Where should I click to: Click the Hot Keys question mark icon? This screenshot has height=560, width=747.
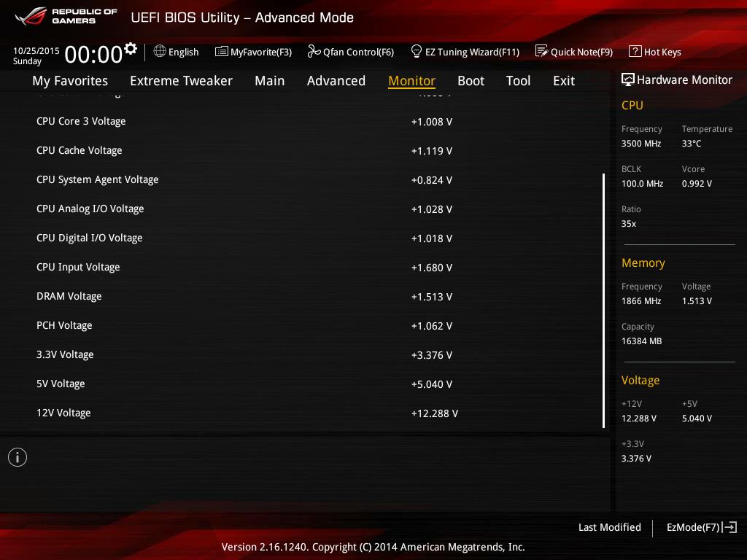point(635,51)
